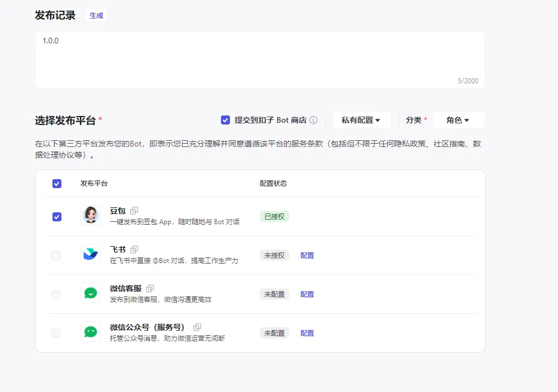Click the copy icon next to 飞书
Viewport: 558px width, 392px height.
(x=134, y=250)
